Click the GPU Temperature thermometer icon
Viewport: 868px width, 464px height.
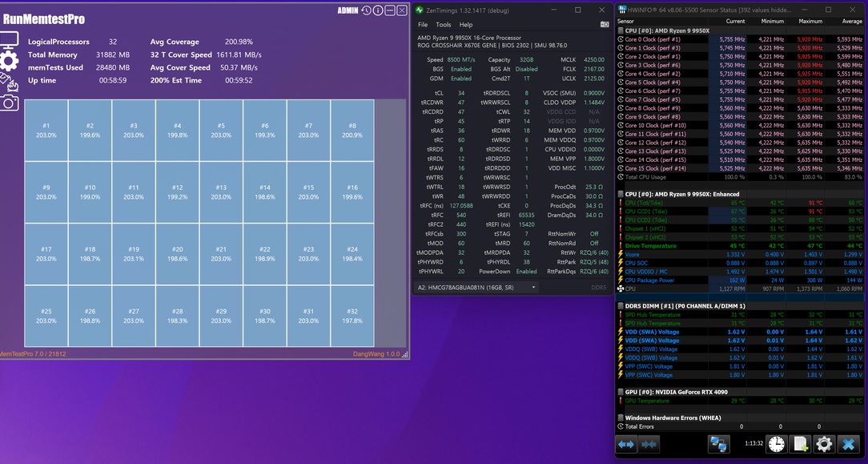click(621, 401)
